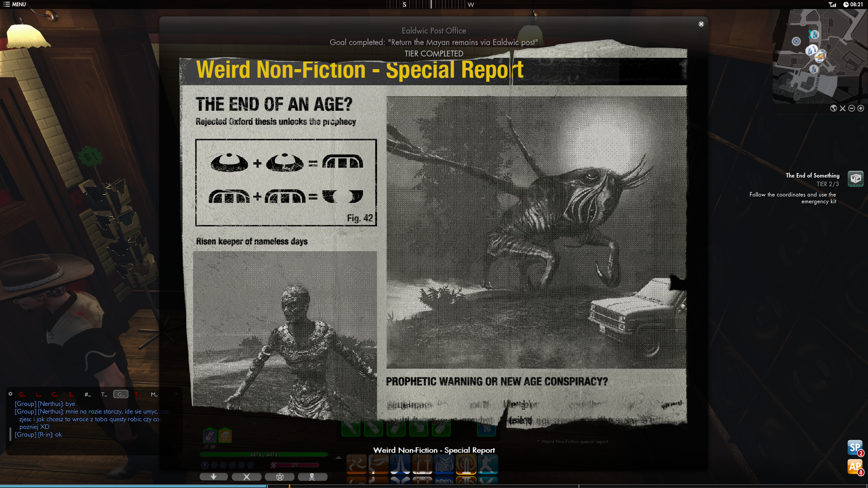Use the first green vial item slot

click(x=351, y=427)
